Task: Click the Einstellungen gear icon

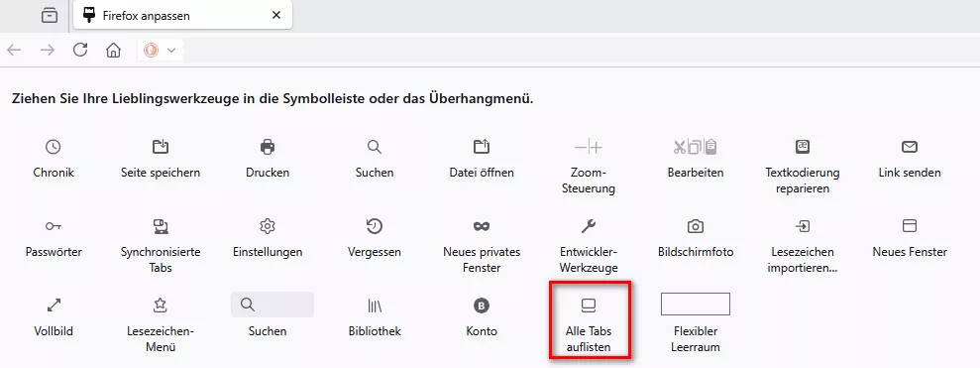Action: [268, 226]
